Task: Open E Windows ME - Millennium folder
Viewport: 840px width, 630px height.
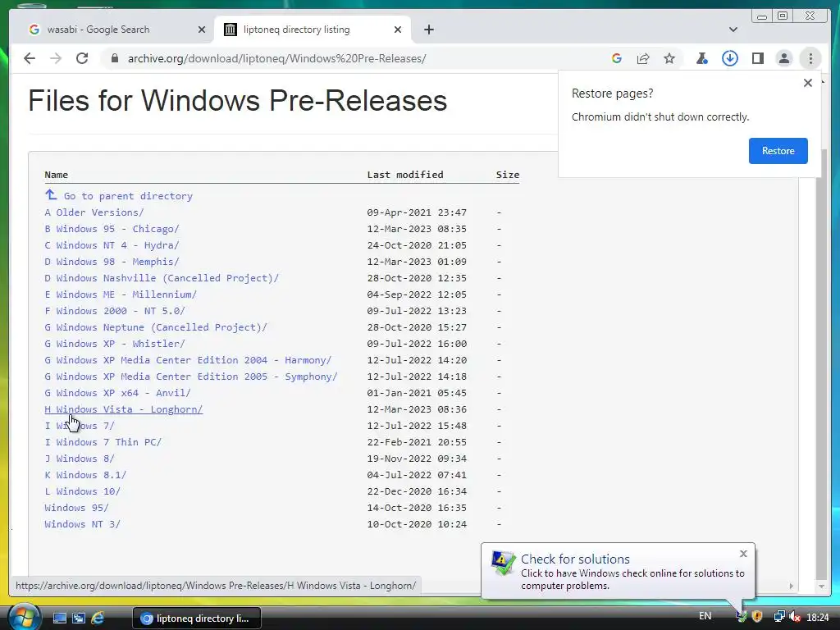Action: (121, 294)
